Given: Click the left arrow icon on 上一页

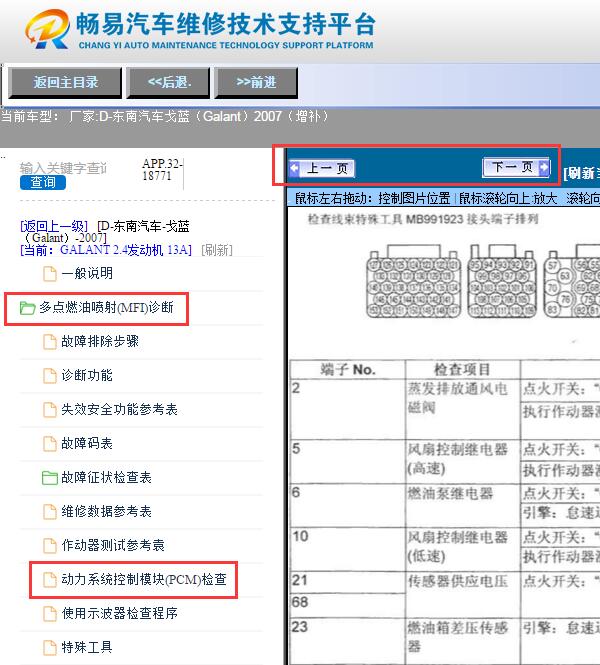Looking at the screenshot, I should (x=294, y=169).
